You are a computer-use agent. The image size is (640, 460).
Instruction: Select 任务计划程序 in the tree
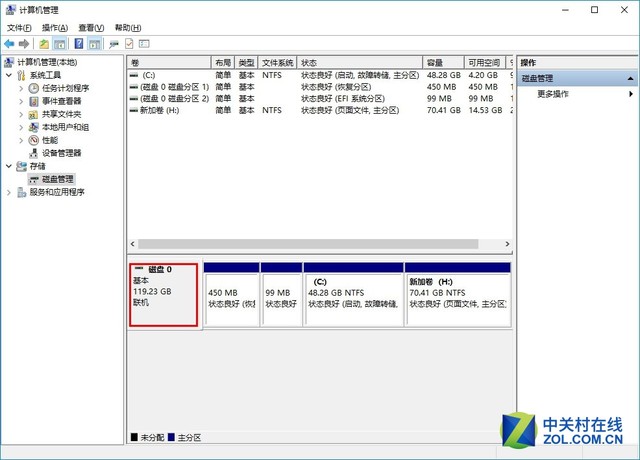point(65,88)
